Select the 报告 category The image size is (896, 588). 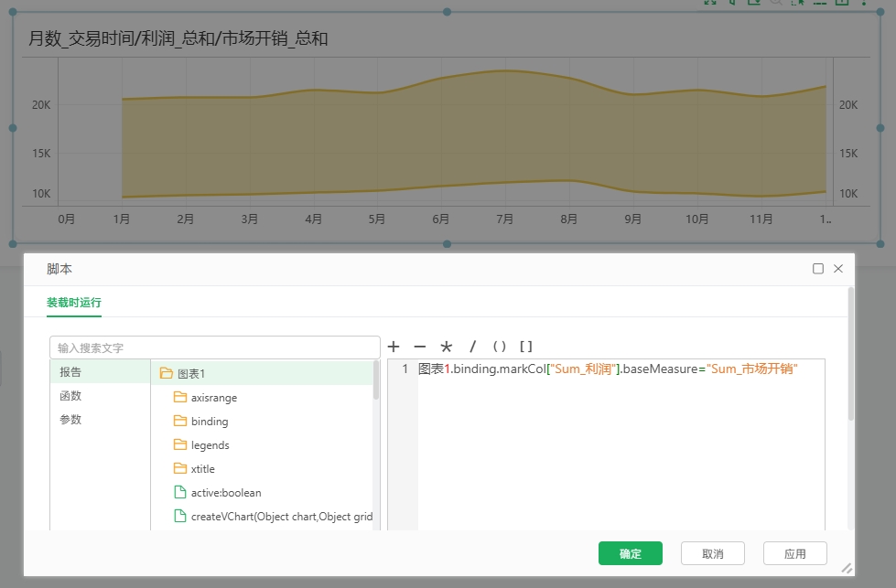point(100,371)
